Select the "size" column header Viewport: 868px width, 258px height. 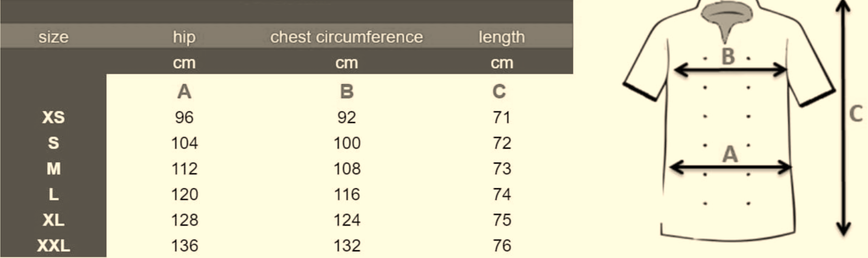(x=53, y=37)
